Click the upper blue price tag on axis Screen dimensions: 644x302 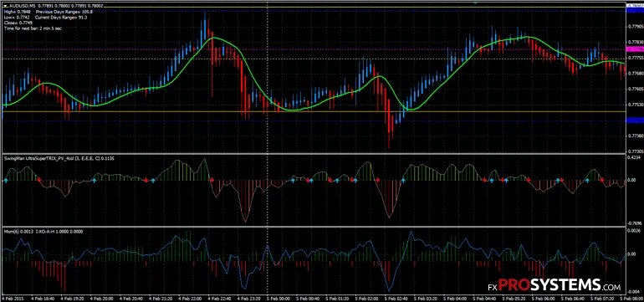point(635,11)
